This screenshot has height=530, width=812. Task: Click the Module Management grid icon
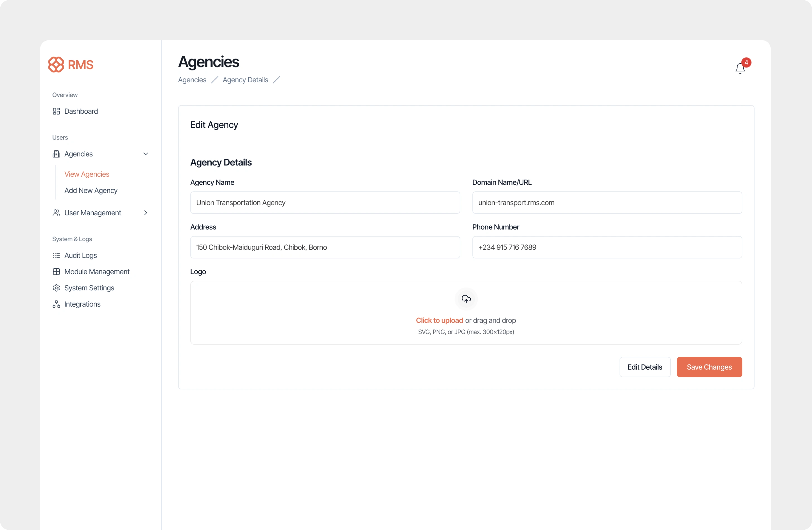56,272
